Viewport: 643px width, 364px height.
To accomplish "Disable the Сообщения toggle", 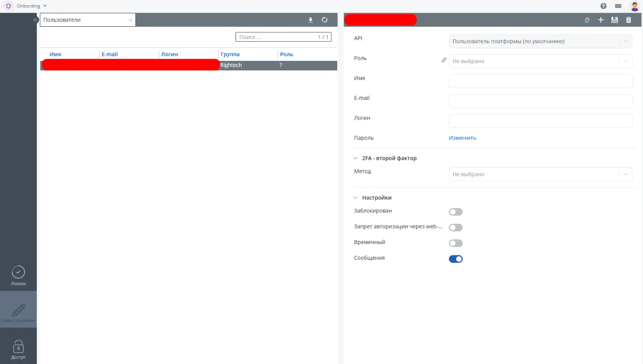I will (456, 259).
